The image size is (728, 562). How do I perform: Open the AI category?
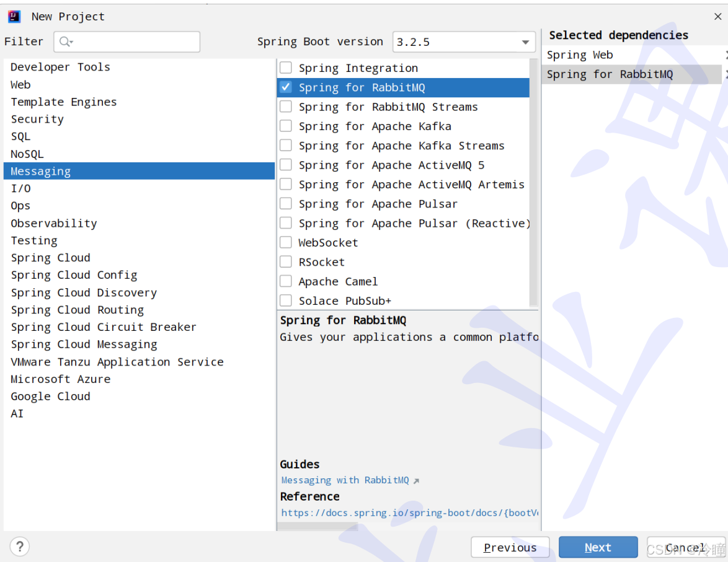pos(139,413)
